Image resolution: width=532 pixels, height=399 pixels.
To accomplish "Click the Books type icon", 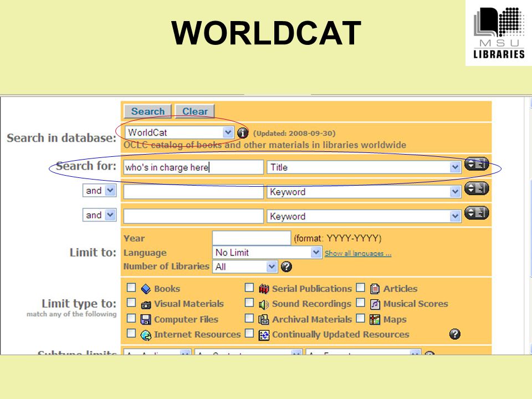I will (x=146, y=289).
